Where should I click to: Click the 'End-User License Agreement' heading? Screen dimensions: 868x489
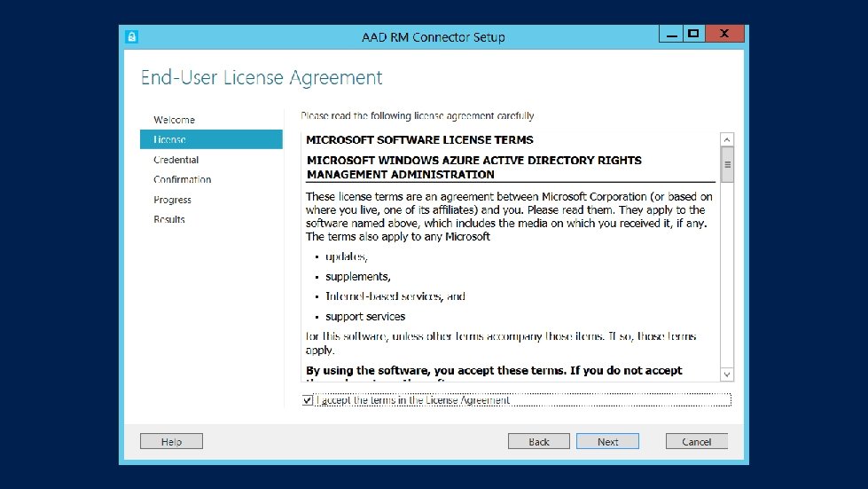(262, 77)
